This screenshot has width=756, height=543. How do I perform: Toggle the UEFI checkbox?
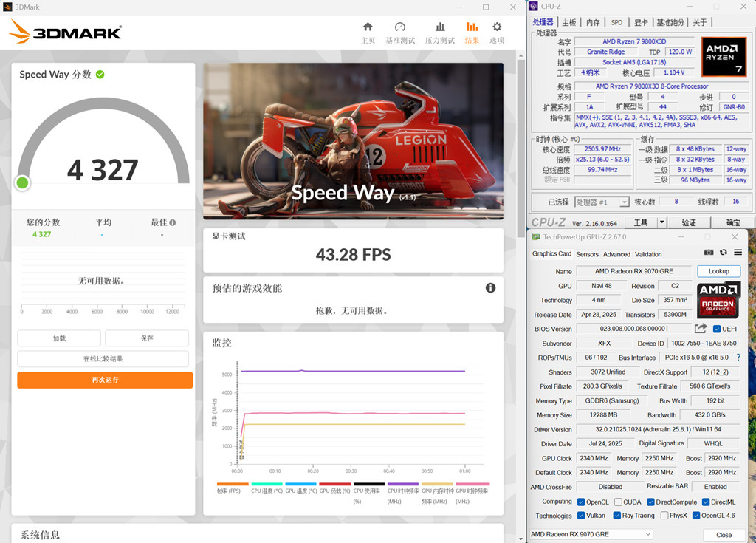click(x=716, y=329)
